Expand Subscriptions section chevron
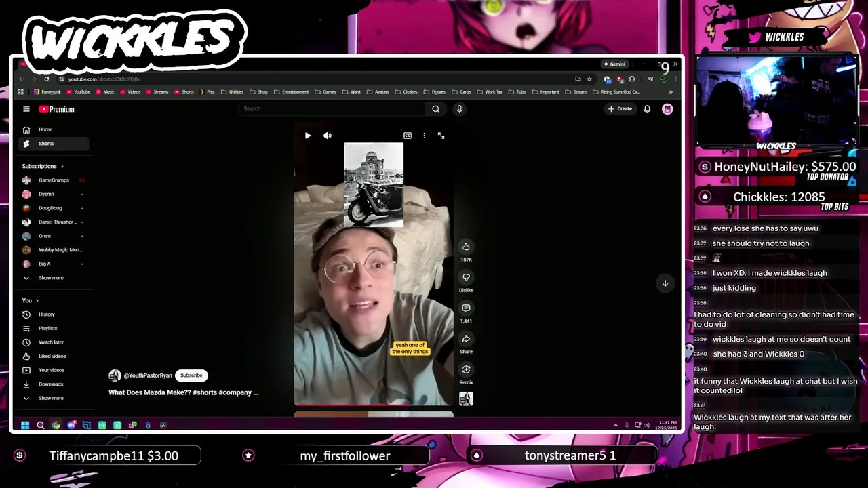This screenshot has width=868, height=488. (x=62, y=166)
